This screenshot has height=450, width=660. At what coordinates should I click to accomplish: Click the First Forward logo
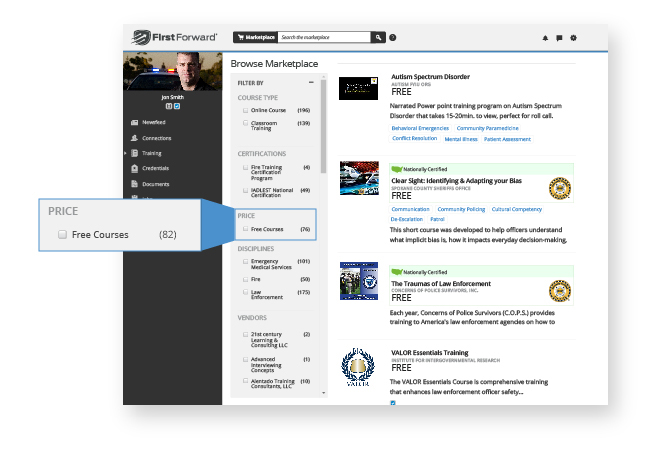tap(174, 37)
